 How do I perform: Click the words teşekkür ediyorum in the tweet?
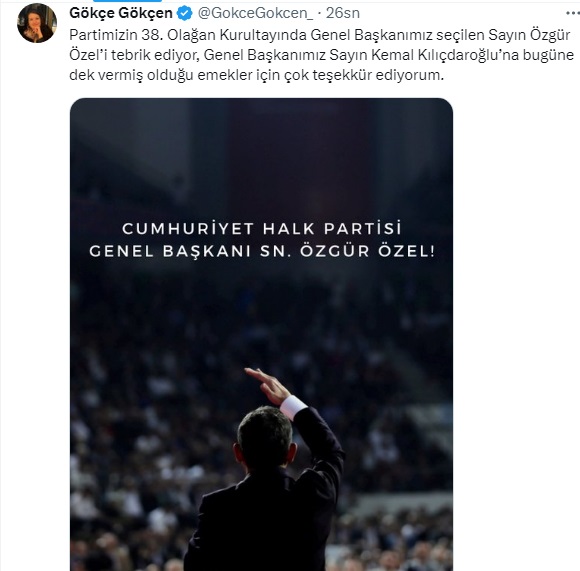pyautogui.click(x=378, y=75)
